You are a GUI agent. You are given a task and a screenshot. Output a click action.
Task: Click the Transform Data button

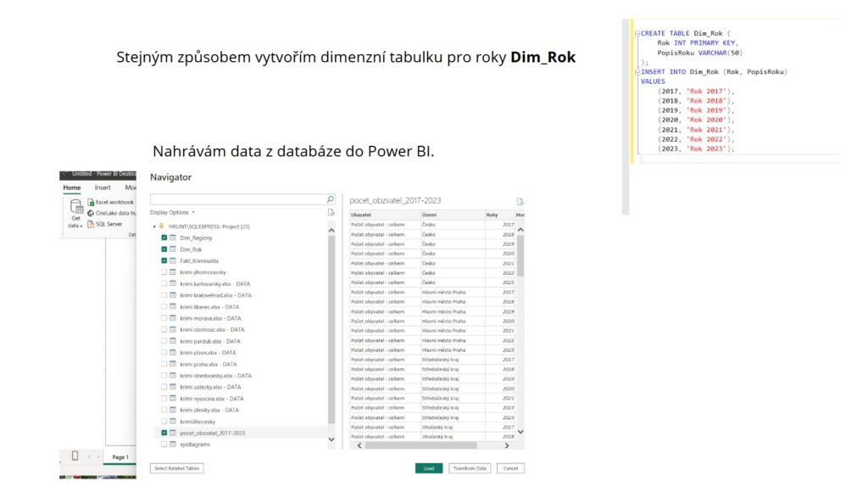(x=470, y=468)
